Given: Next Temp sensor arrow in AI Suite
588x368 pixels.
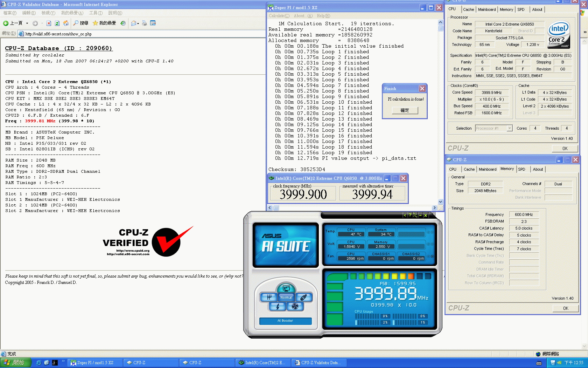Looking at the screenshot, I should 433,232.
